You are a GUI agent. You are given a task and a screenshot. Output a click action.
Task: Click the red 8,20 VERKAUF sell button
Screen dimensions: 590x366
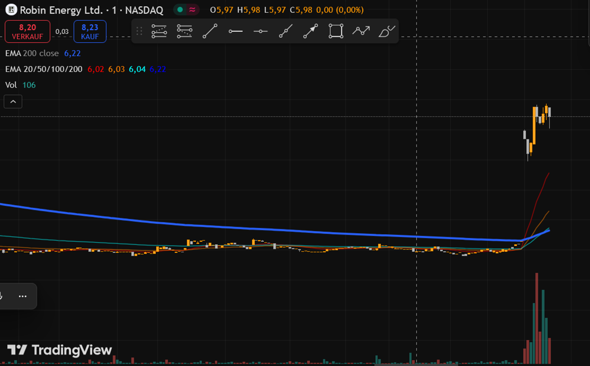coord(27,32)
